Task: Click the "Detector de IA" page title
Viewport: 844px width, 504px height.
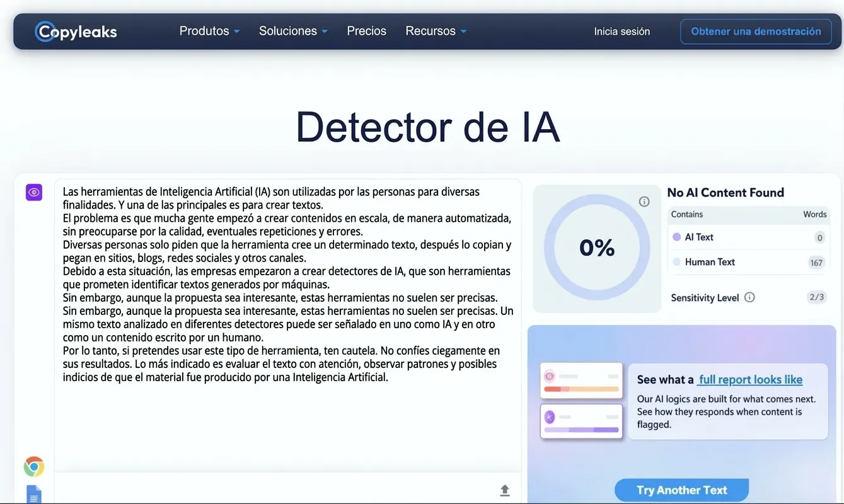Action: point(427,127)
